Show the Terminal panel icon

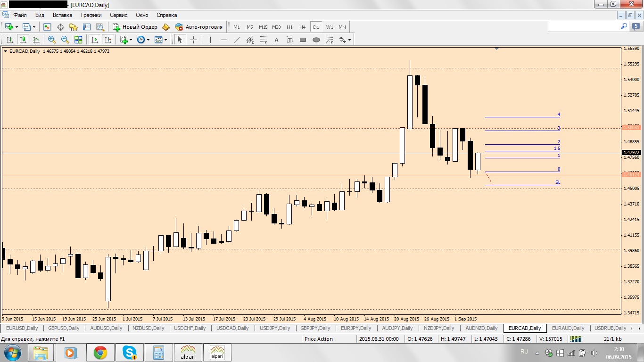tap(87, 27)
